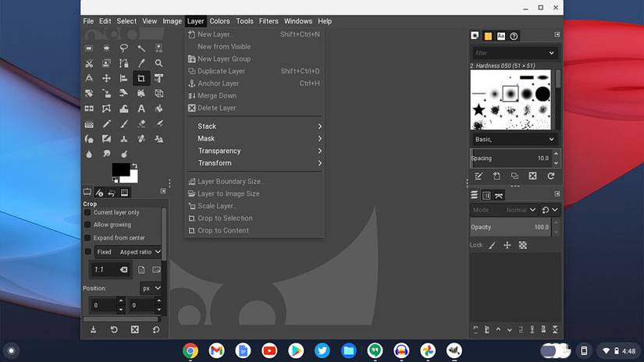644x362 pixels.
Task: Expand the Transparency submenu
Action: [x=254, y=151]
